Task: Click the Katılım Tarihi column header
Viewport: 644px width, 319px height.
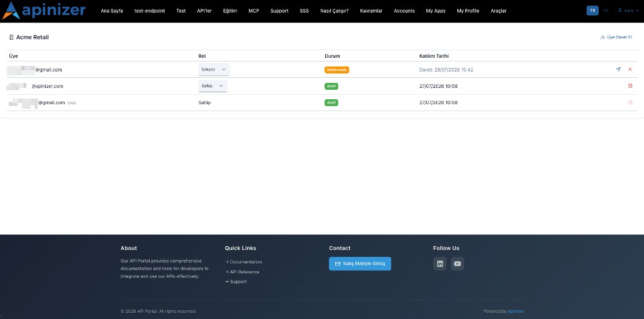Action: [434, 56]
